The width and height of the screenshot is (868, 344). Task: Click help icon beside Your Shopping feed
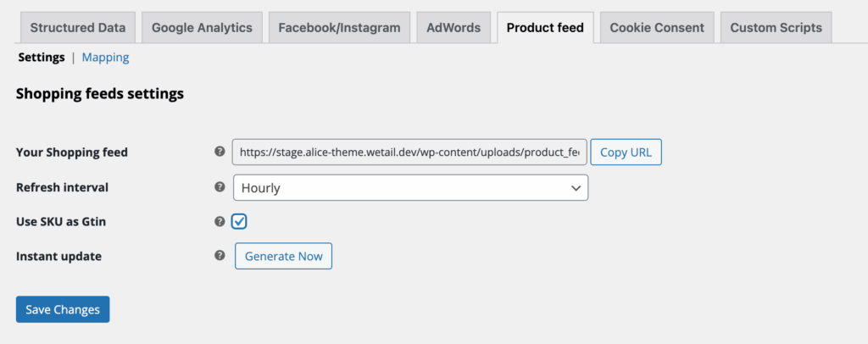coord(220,153)
